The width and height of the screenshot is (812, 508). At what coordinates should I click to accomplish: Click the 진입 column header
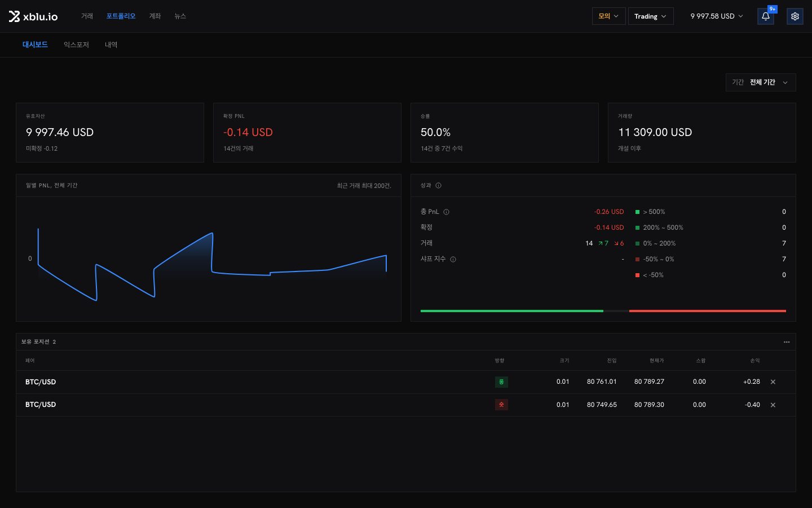(x=612, y=361)
